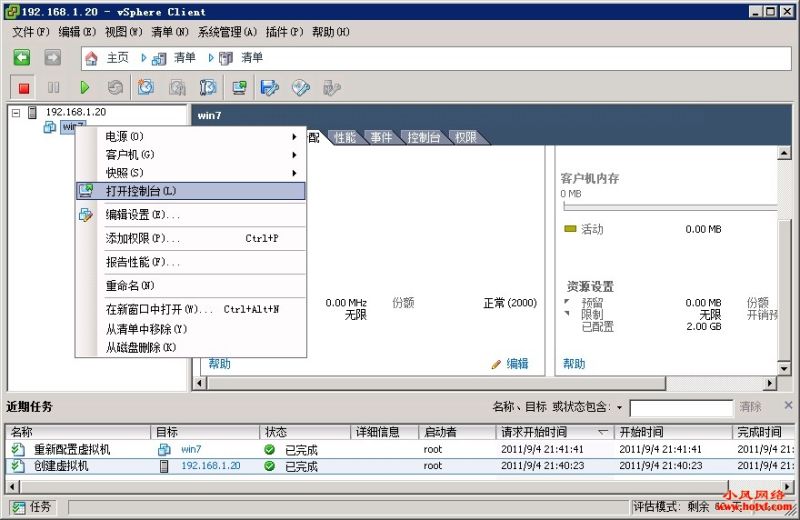Click the Take Snapshot toolbar icon
The height and width of the screenshot is (520, 800).
(146, 88)
